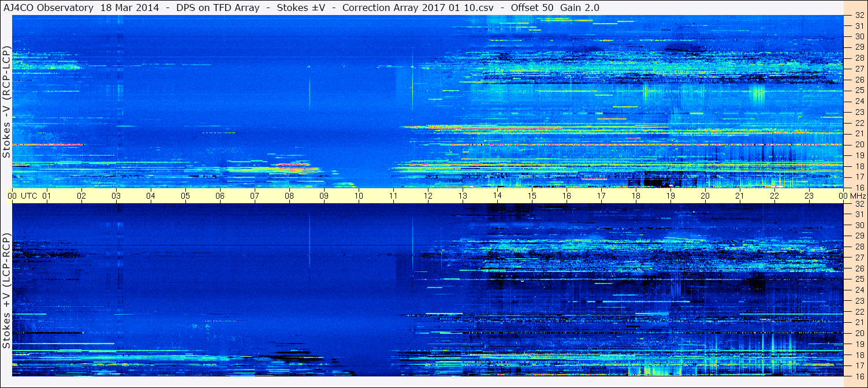The height and width of the screenshot is (388, 868).
Task: Click the 31 MHz label of Stokes +V panel
Action: (x=859, y=214)
